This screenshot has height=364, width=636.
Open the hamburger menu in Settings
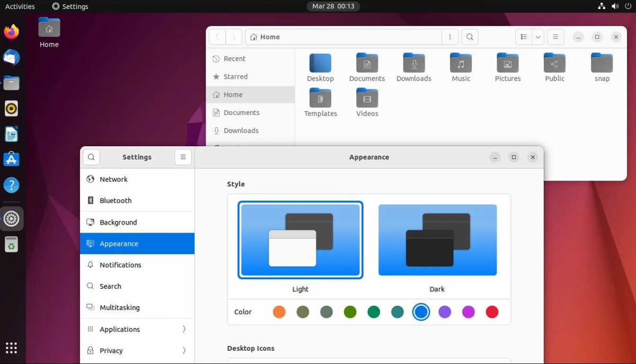(183, 157)
